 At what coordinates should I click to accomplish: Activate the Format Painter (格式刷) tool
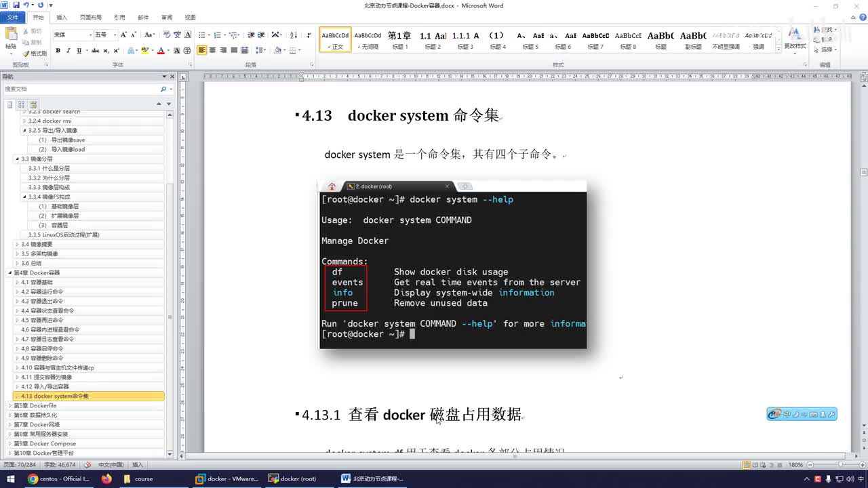34,54
